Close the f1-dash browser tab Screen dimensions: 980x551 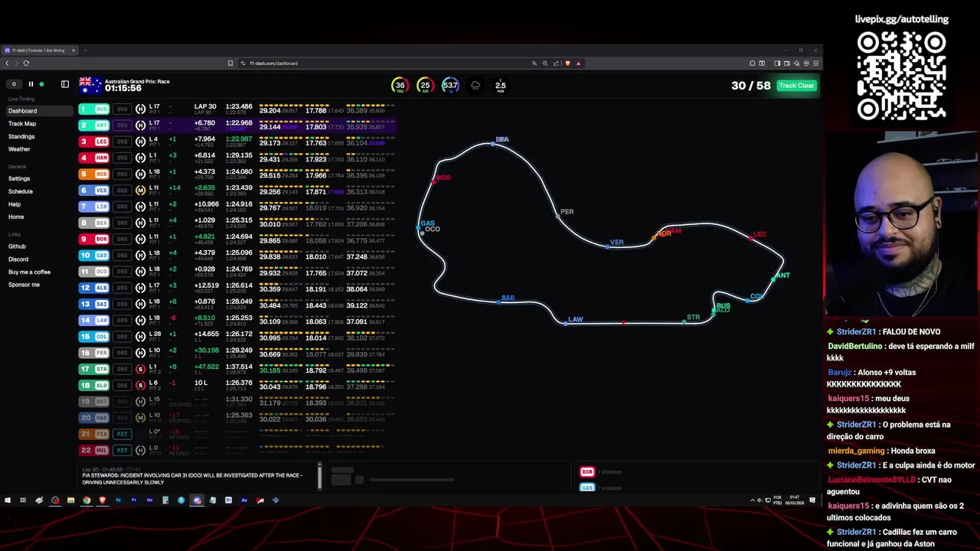73,51
